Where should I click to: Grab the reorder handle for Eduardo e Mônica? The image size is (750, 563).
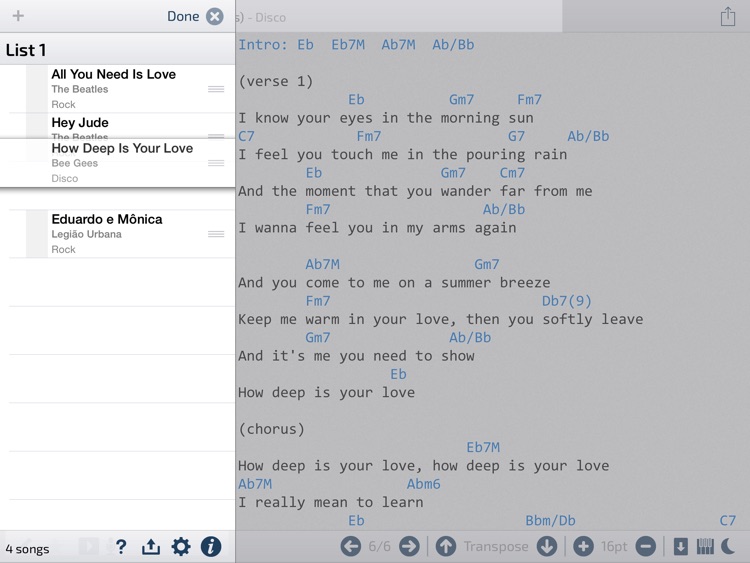(216, 234)
